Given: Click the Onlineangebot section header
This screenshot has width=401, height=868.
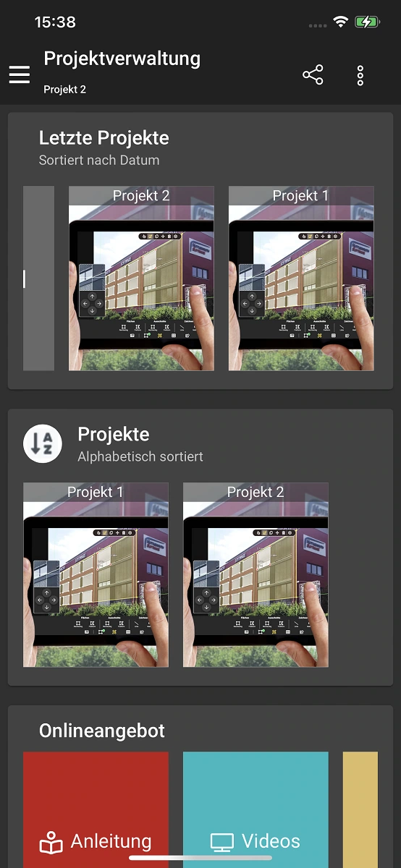Looking at the screenshot, I should click(102, 731).
